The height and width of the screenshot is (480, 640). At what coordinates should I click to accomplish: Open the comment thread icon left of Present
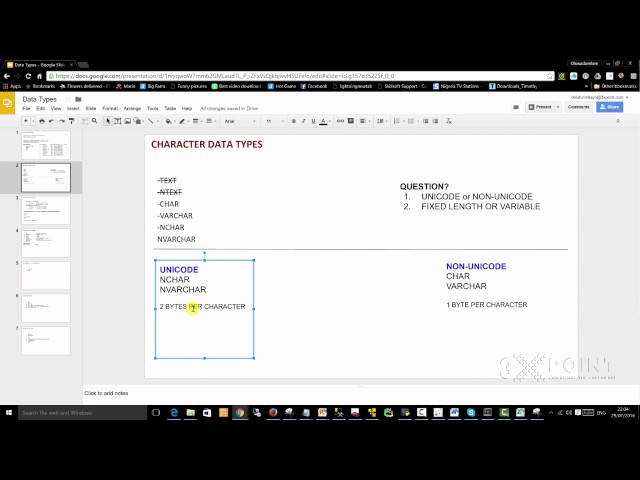point(516,107)
